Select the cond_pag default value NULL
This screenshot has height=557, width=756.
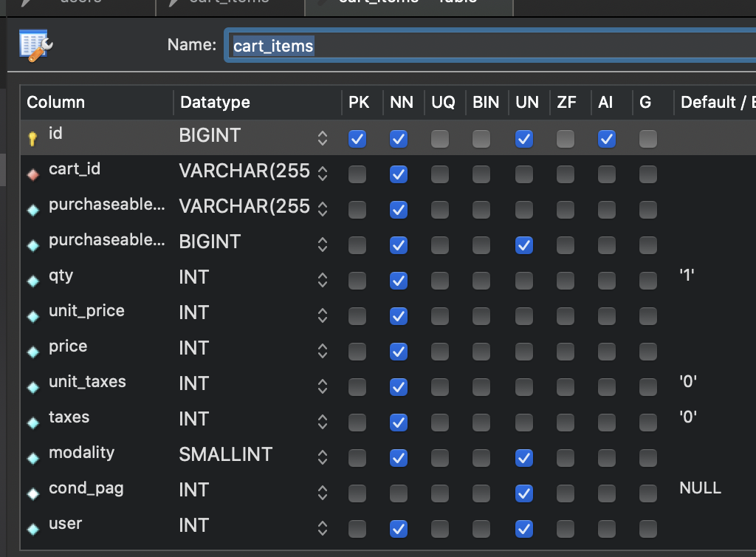(x=700, y=488)
